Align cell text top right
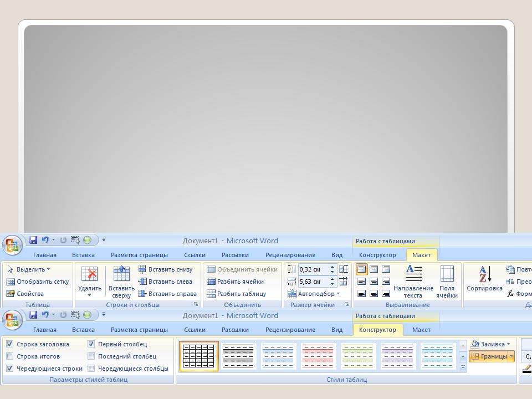532x399 pixels. 386,269
